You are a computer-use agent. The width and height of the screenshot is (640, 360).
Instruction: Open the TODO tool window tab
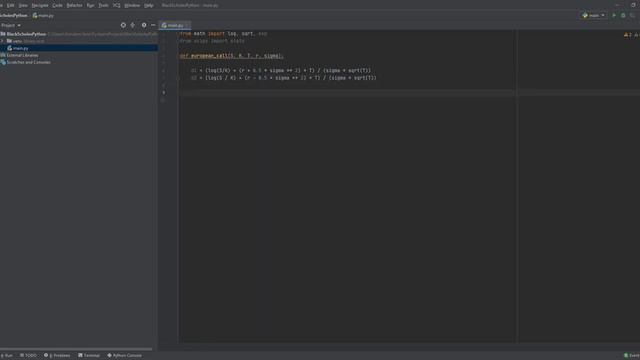(x=28, y=356)
